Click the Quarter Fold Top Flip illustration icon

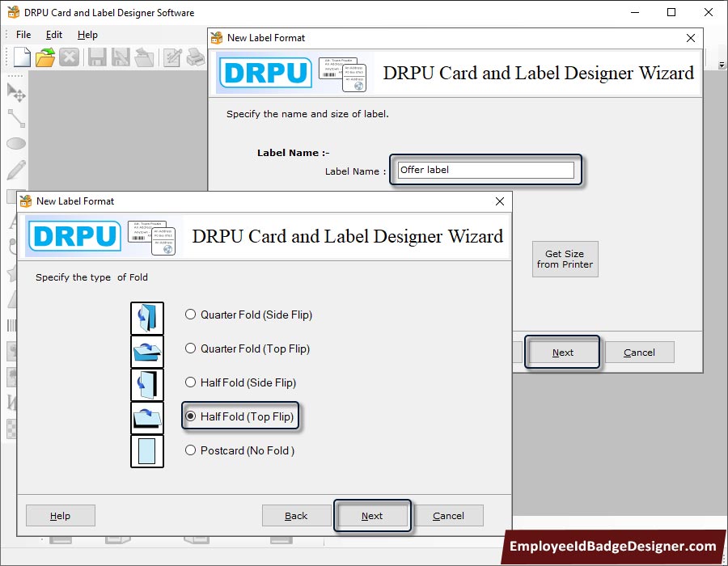(x=147, y=352)
